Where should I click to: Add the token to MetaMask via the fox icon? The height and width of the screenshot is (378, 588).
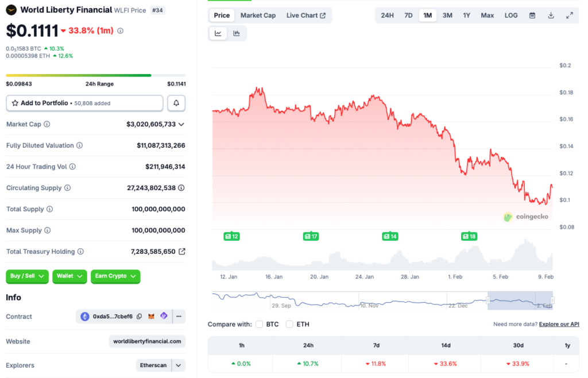[152, 317]
